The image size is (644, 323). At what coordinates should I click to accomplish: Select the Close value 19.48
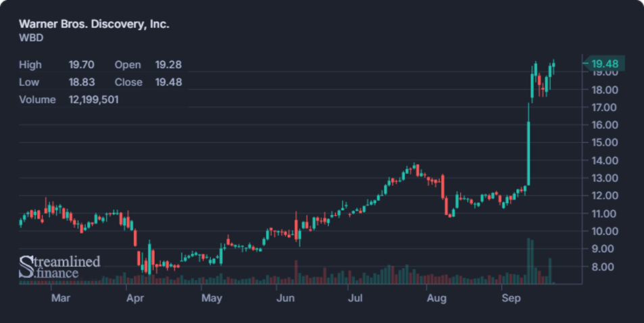coord(168,82)
